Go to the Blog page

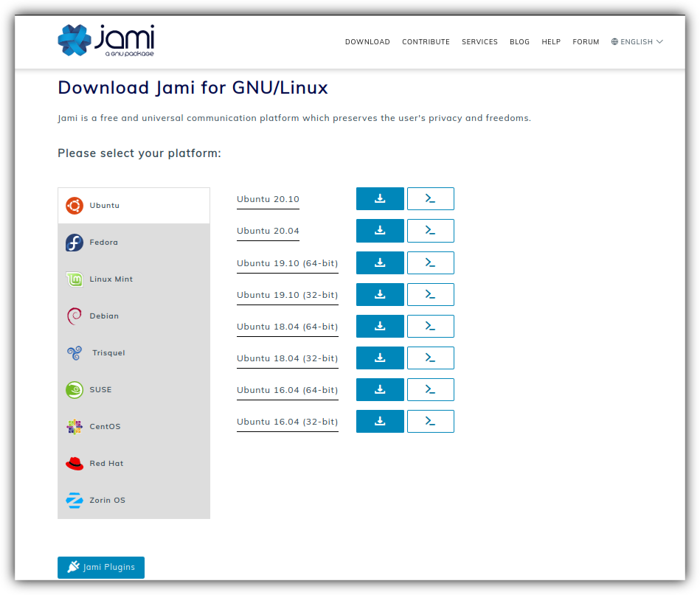[x=519, y=41]
